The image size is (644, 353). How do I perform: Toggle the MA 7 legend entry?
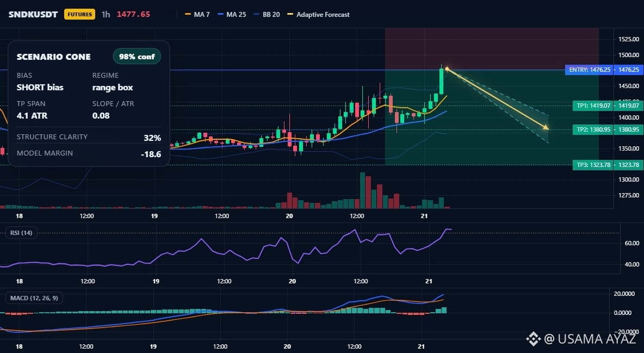point(197,14)
